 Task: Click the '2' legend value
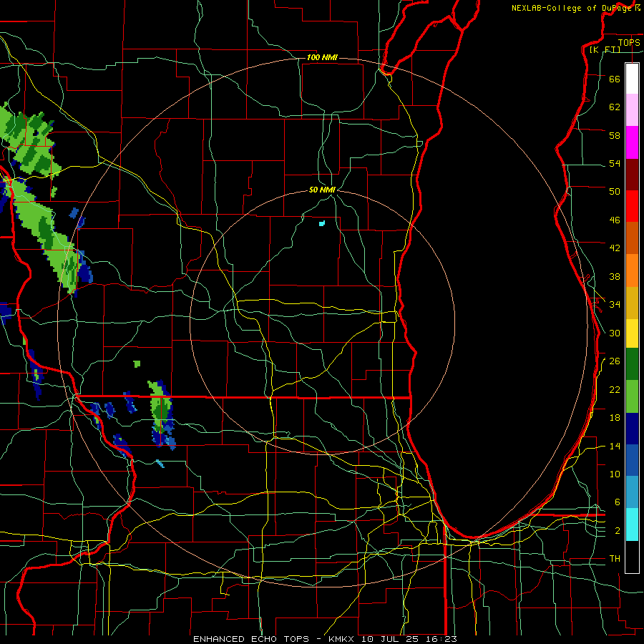(618, 531)
